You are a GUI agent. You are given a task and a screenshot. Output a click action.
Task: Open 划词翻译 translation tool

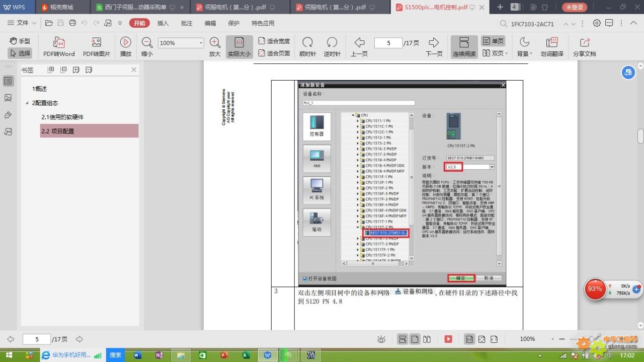(552, 47)
